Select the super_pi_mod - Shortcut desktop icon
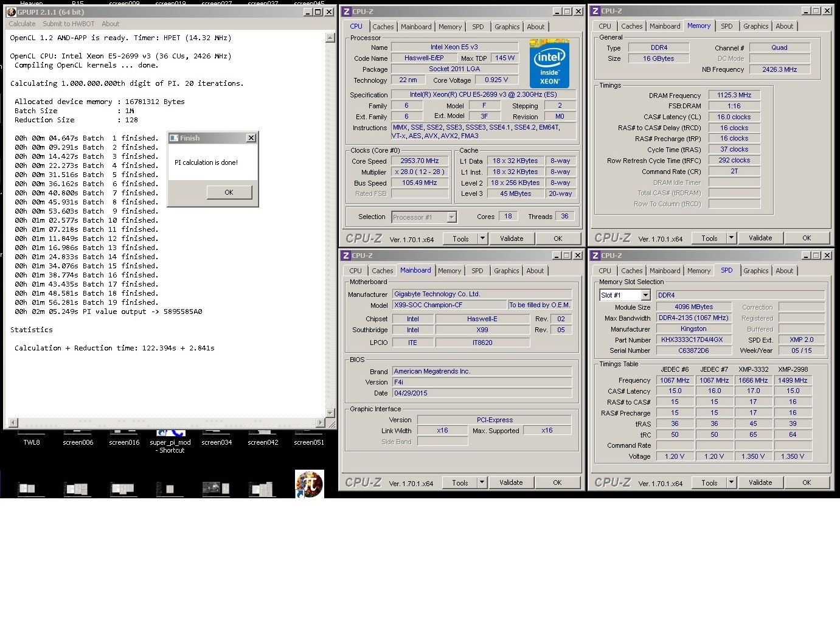Viewport: 840px width, 623px height. click(170, 443)
